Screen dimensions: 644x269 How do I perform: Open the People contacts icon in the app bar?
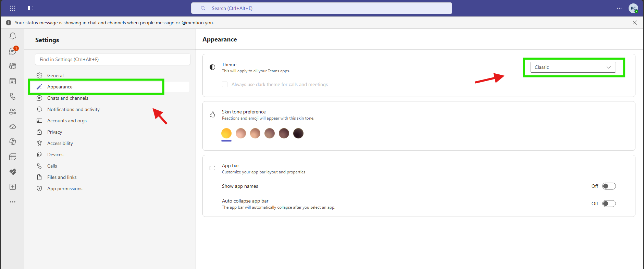tap(13, 111)
